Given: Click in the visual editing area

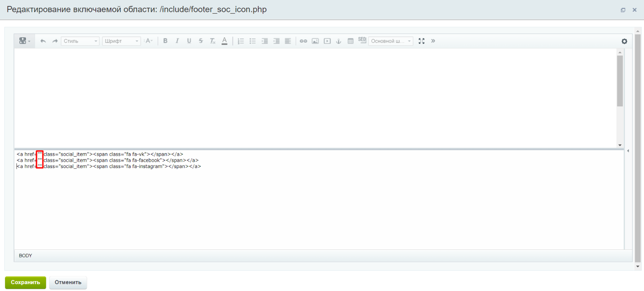Looking at the screenshot, I should click(x=315, y=98).
